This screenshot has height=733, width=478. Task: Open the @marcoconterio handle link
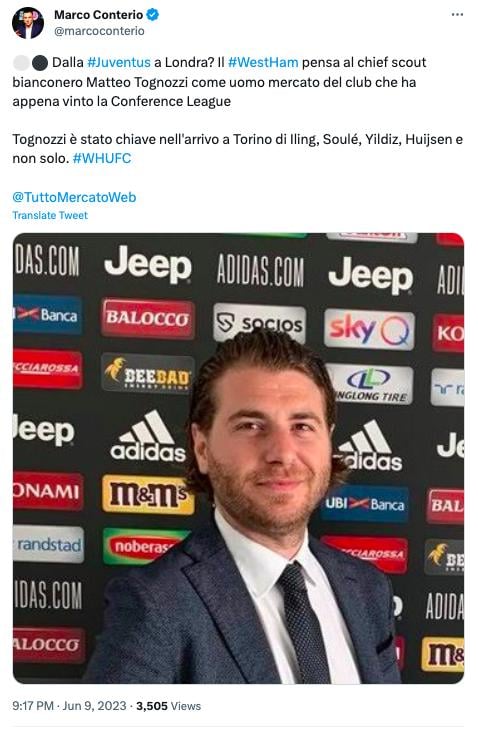[100, 31]
